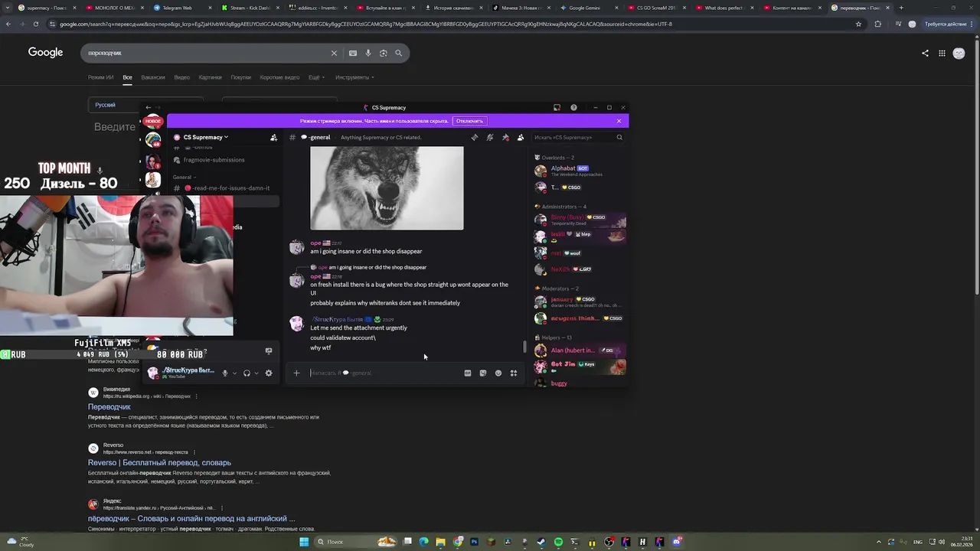Select Google "Все" tab

click(x=127, y=77)
